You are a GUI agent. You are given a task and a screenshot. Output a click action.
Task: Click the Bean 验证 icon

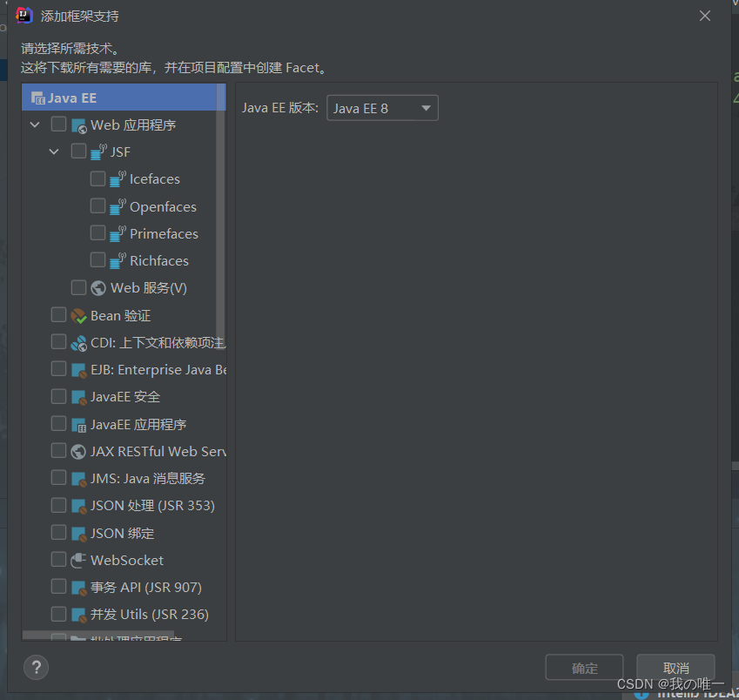click(x=78, y=316)
